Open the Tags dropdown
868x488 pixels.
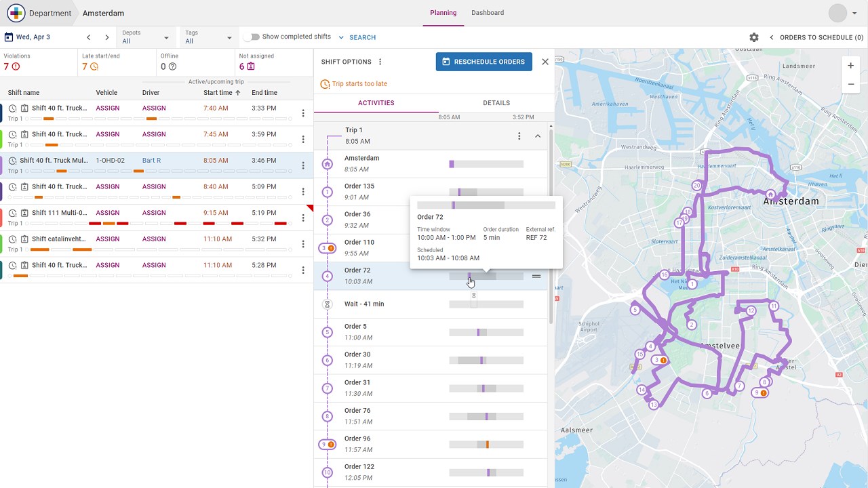pyautogui.click(x=209, y=37)
